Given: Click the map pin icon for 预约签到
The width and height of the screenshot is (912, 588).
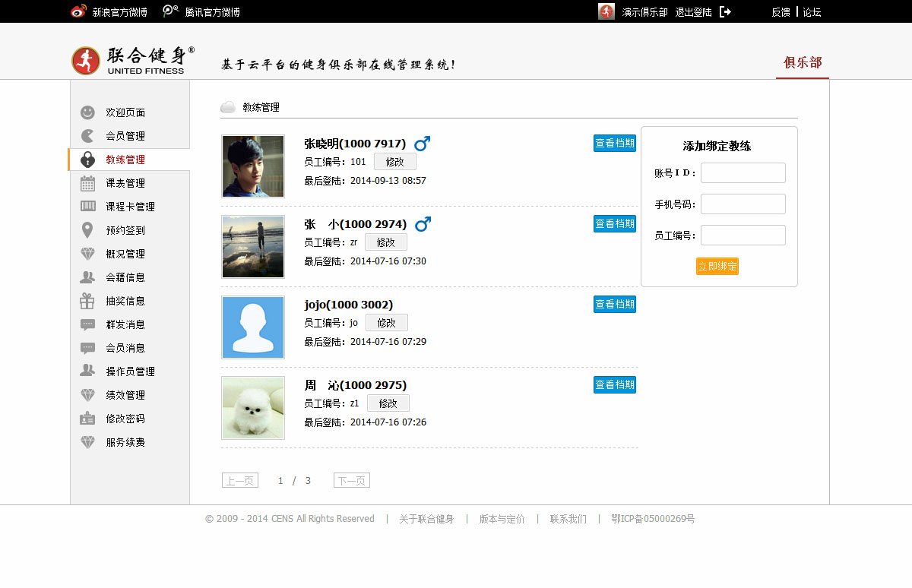Looking at the screenshot, I should click(88, 230).
